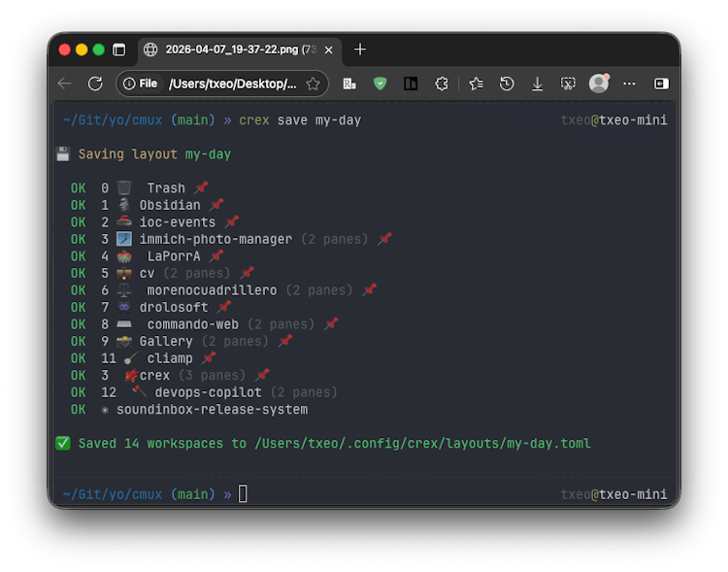Click the screenshot capture toolbar icon

click(568, 84)
